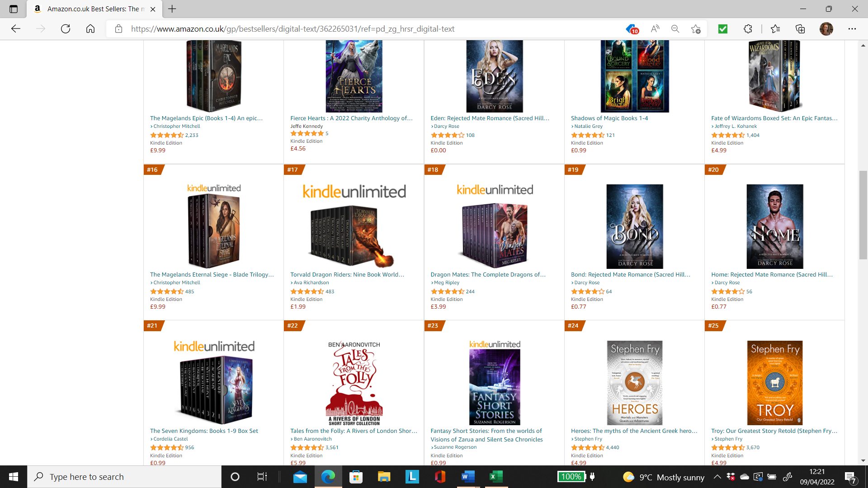Show hidden system tray icons chevron

(717, 477)
